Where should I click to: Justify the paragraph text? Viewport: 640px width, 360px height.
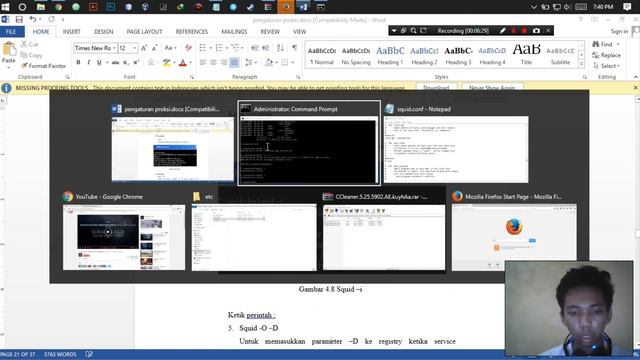coord(234,62)
